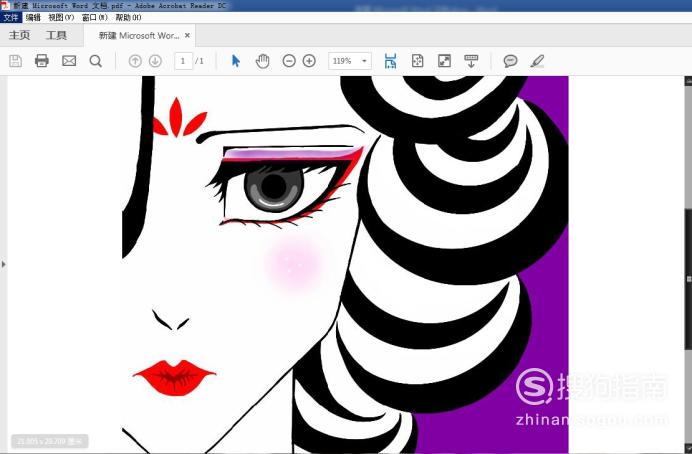Open the 文件 menu
The height and width of the screenshot is (454, 692).
pyautogui.click(x=11, y=18)
